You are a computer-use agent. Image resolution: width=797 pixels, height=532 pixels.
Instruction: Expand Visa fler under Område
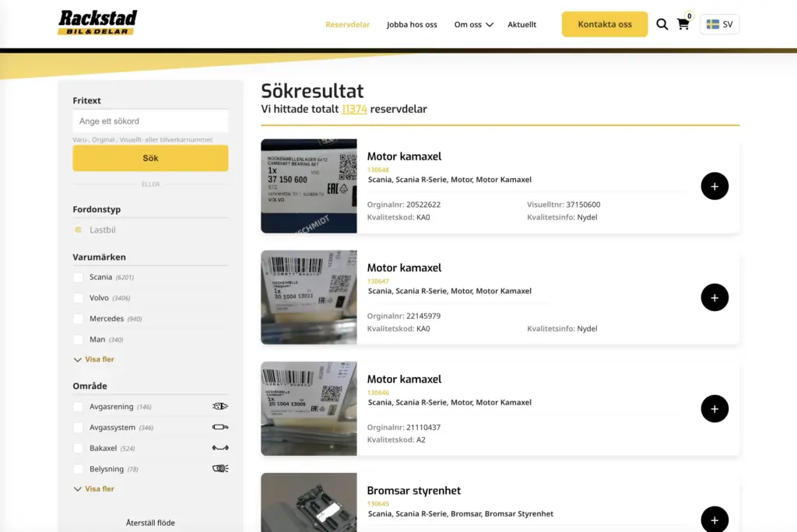93,488
